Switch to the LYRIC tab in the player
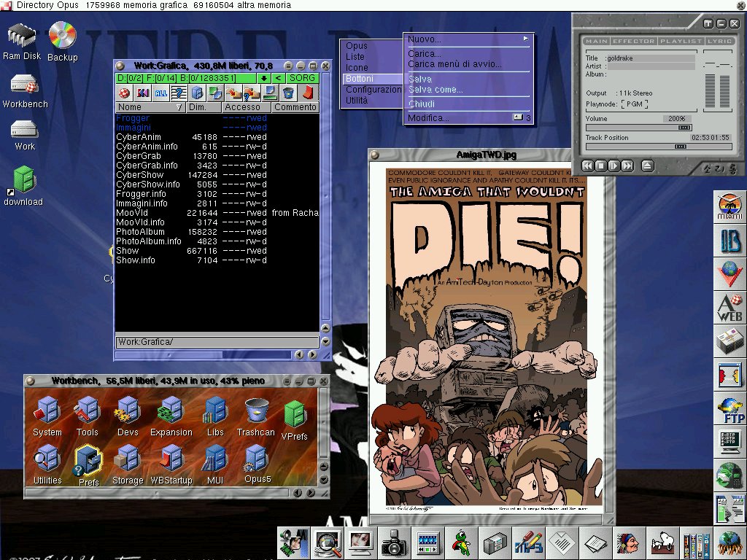Image resolution: width=747 pixels, height=560 pixels. pyautogui.click(x=719, y=41)
